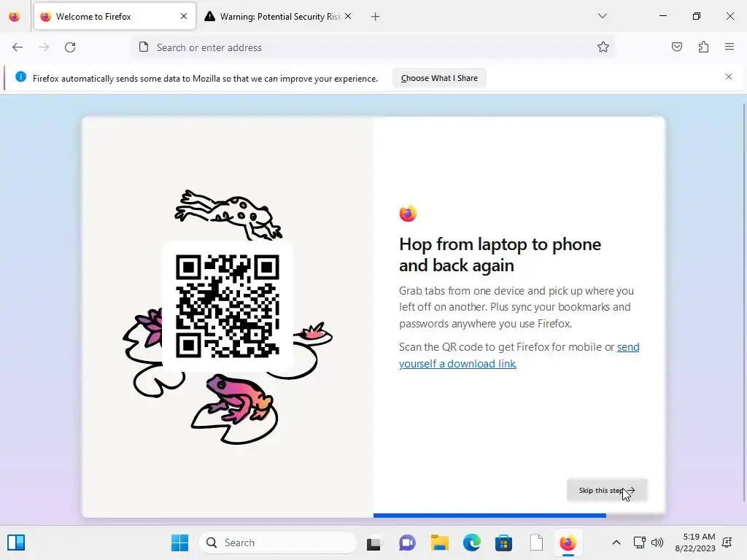Open a new tab with plus button

pos(376,17)
